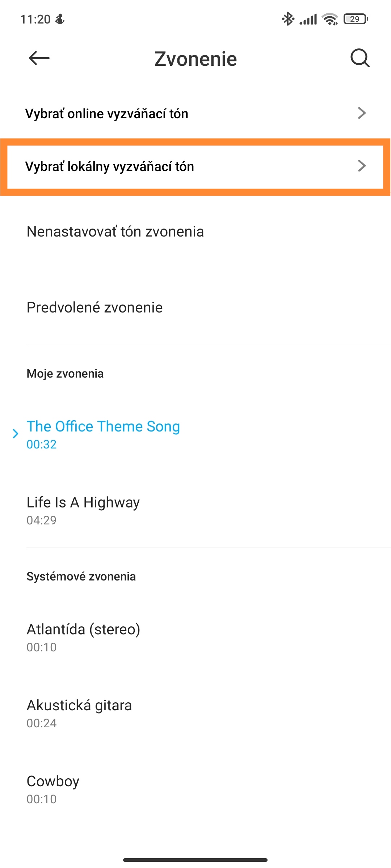Open Vybrať lokálny vyzváňací tón
The image size is (391, 868).
[195, 167]
